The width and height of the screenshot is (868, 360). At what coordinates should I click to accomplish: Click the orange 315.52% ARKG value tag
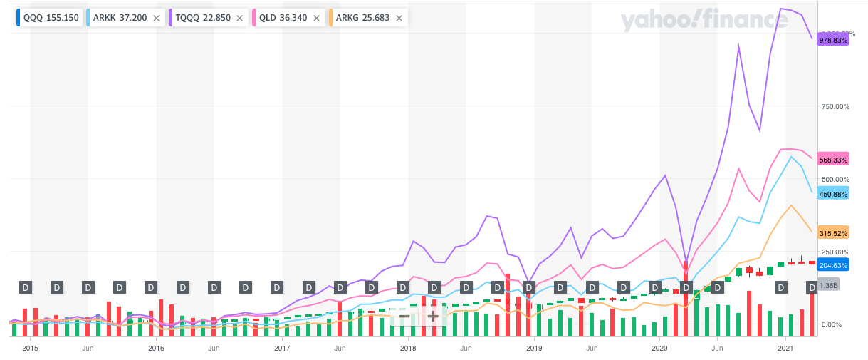coord(834,233)
